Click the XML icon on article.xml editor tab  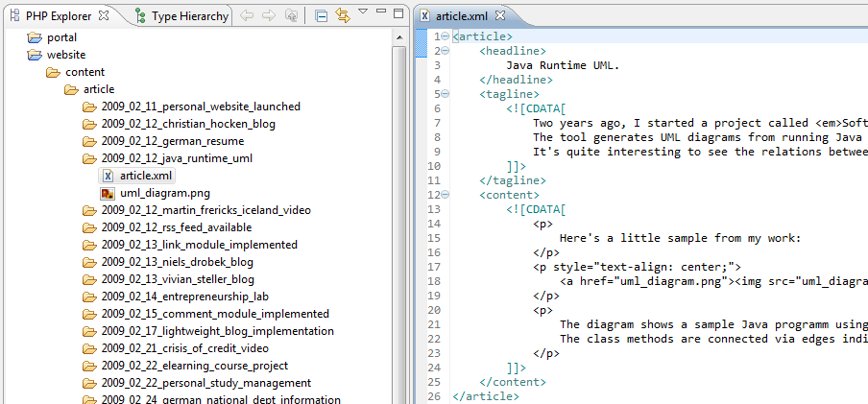tap(424, 15)
